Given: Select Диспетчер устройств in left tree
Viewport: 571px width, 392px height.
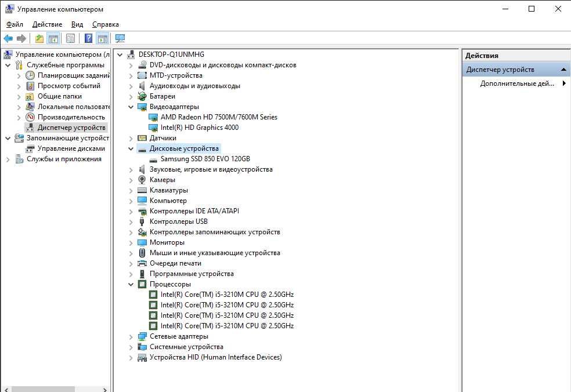Looking at the screenshot, I should click(x=71, y=128).
